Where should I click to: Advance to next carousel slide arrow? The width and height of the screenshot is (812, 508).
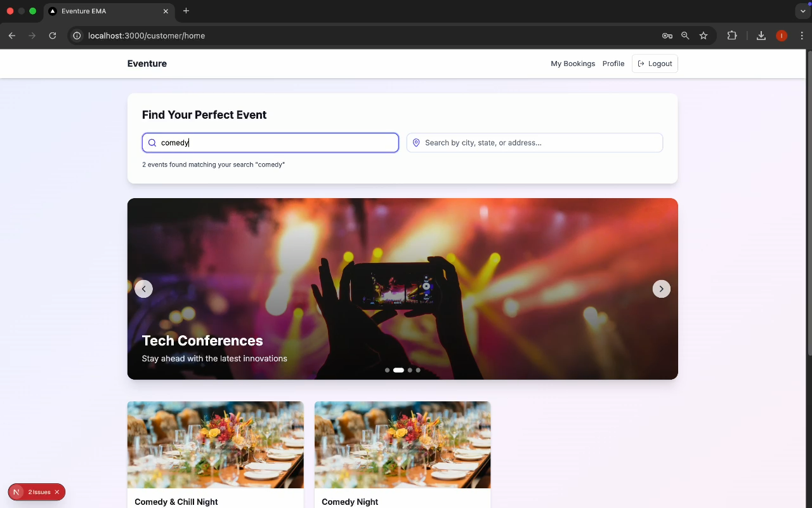pos(661,289)
